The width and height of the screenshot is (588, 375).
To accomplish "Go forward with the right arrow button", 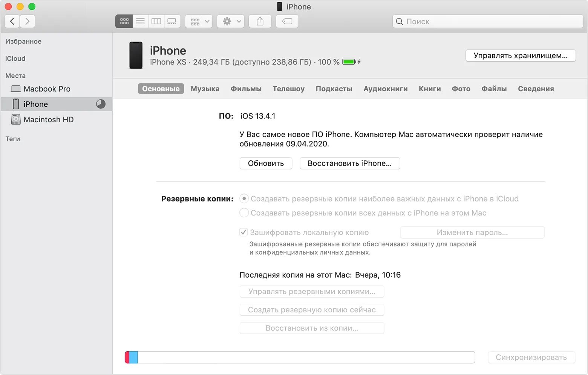I will click(28, 22).
